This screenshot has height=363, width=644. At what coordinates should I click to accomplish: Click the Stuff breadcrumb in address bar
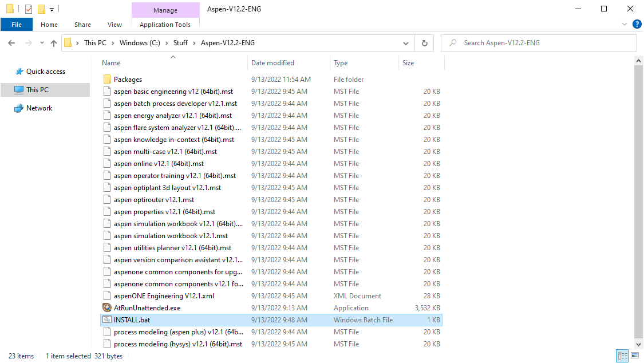tap(180, 43)
